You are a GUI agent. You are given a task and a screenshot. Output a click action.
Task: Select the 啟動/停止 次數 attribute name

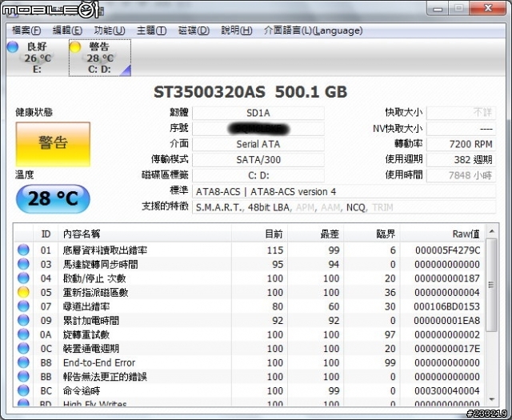pyautogui.click(x=94, y=278)
